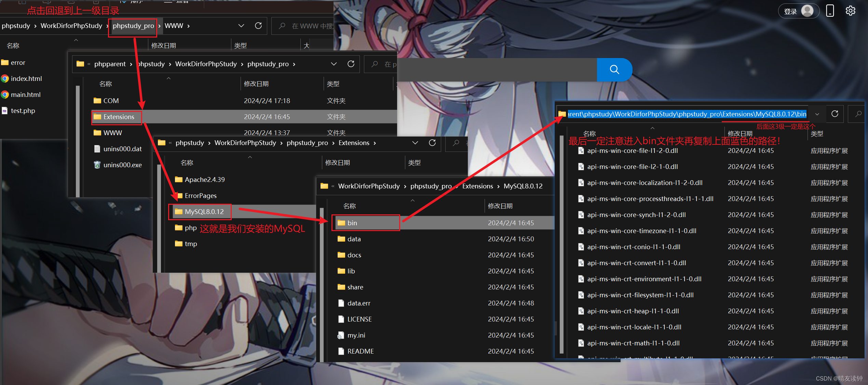Expand address history in Extensions window

(x=415, y=143)
